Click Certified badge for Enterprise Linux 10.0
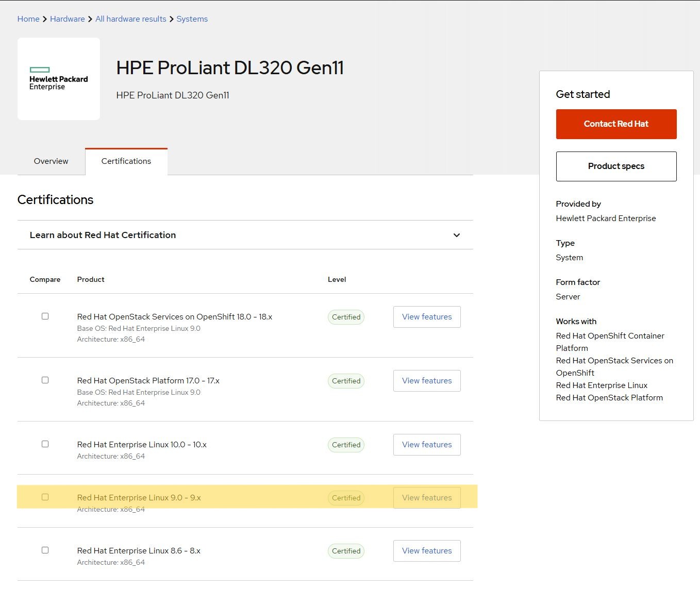The height and width of the screenshot is (589, 700). point(346,445)
